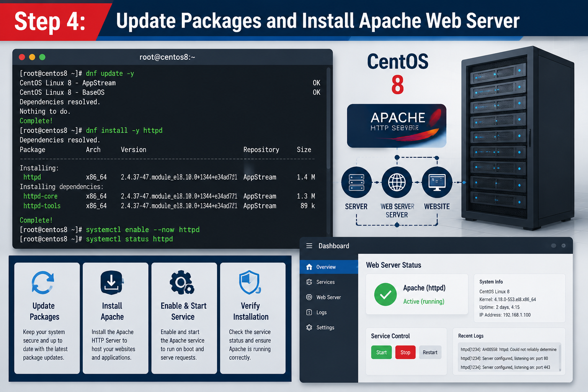Click the 'dnf update -y' command text
The image size is (588, 392).
(110, 73)
